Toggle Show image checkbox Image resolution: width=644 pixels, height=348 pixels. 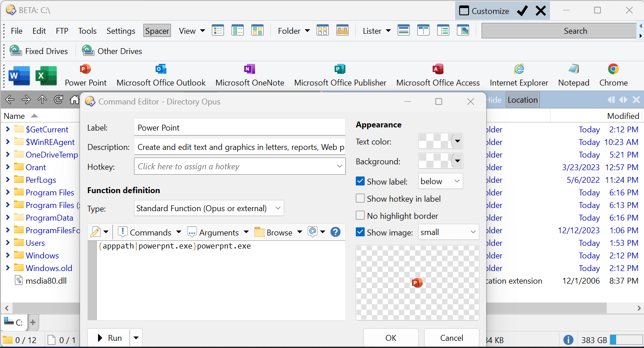(360, 232)
